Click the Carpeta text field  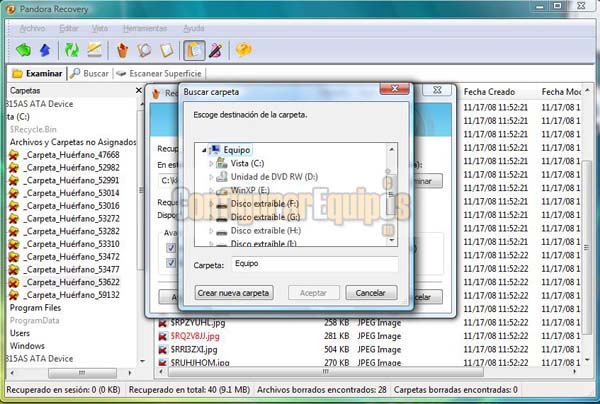[315, 264]
